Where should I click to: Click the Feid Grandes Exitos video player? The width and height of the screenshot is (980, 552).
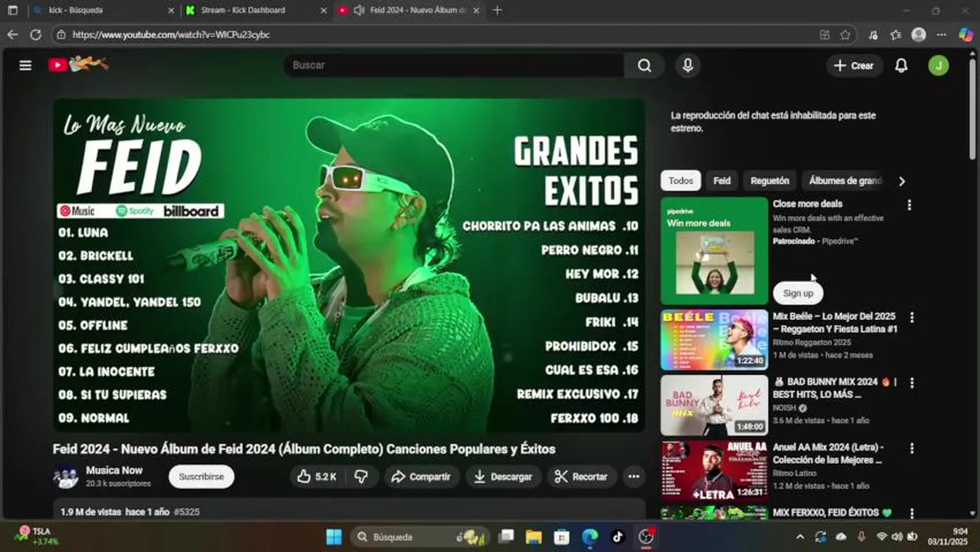tap(349, 265)
